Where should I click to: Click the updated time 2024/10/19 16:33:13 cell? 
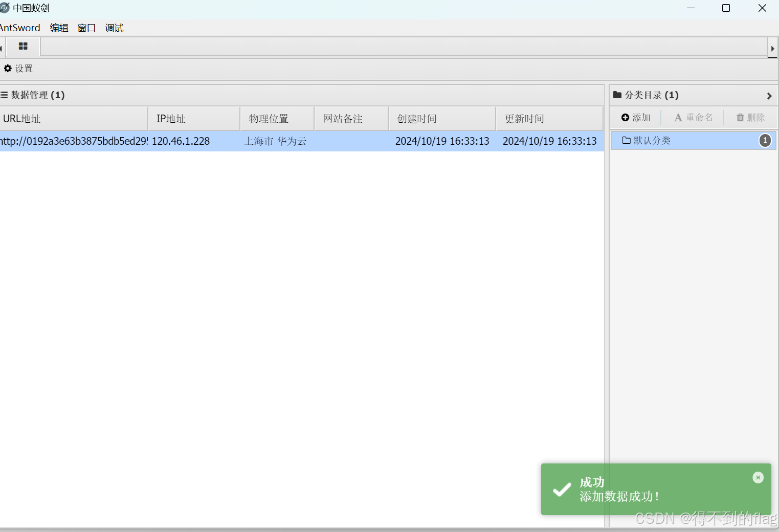(x=550, y=141)
